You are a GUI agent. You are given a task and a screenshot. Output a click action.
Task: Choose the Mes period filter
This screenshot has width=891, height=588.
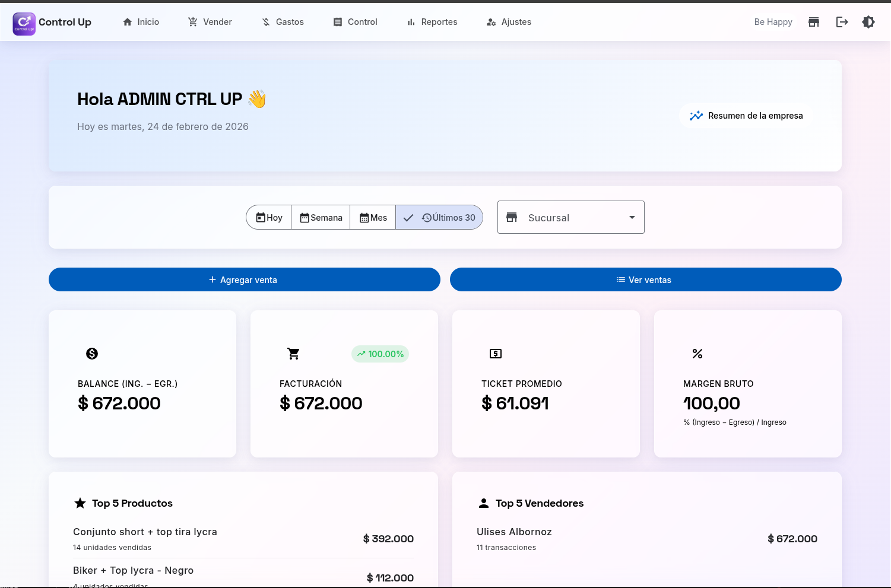click(373, 218)
